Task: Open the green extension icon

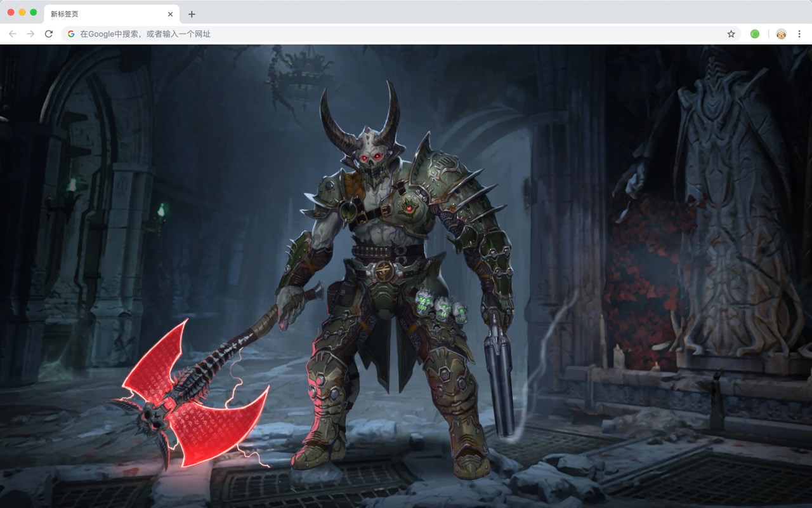Action: (755, 34)
